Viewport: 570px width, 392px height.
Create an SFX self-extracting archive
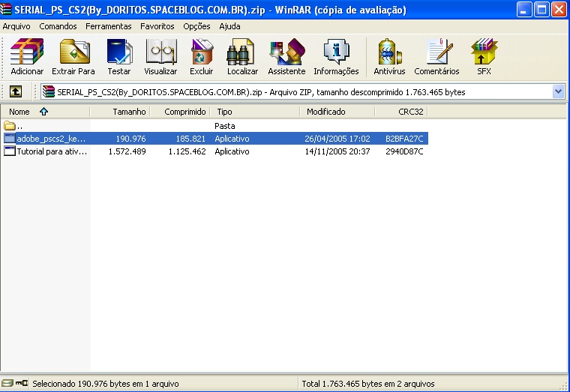(x=484, y=57)
